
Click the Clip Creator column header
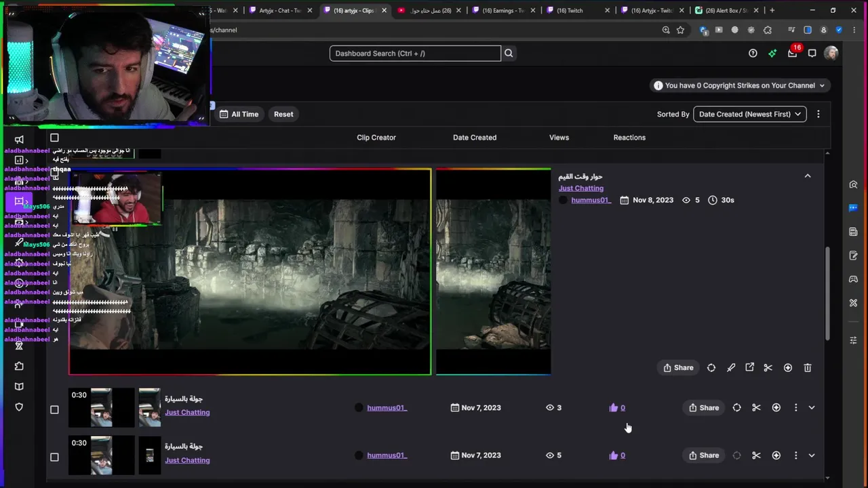(x=376, y=138)
